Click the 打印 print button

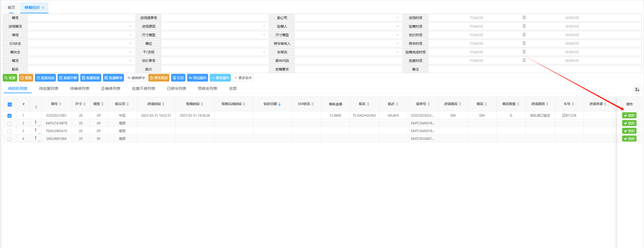pyautogui.click(x=178, y=78)
